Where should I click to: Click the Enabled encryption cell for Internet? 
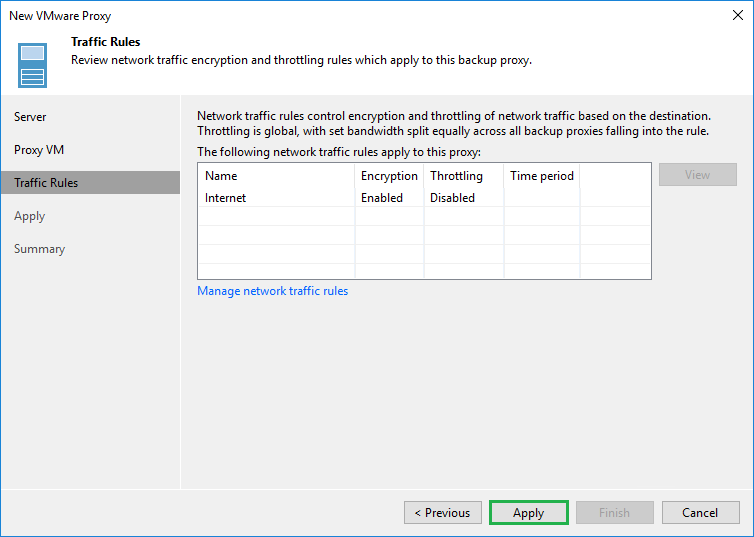[382, 198]
